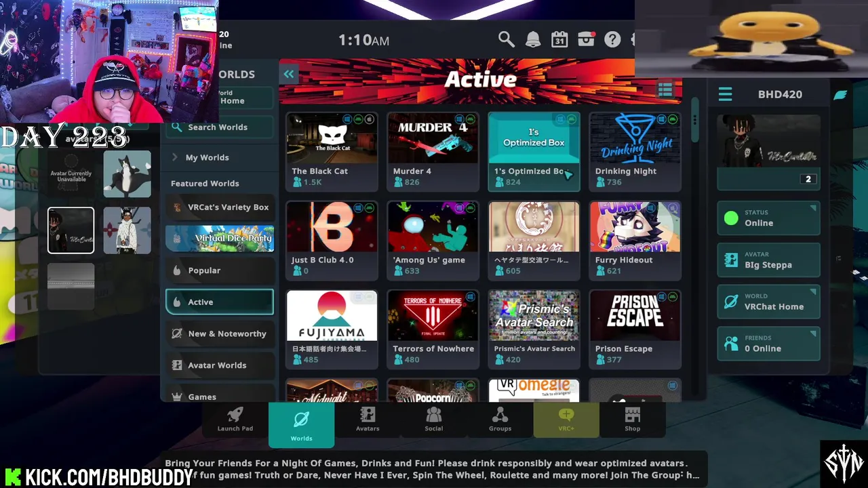The image size is (868, 488).
Task: Select the cat avatar thumbnail in left panel
Action: tap(127, 174)
